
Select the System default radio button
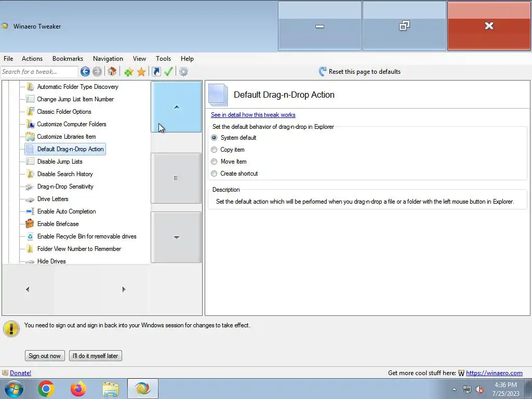[214, 138]
